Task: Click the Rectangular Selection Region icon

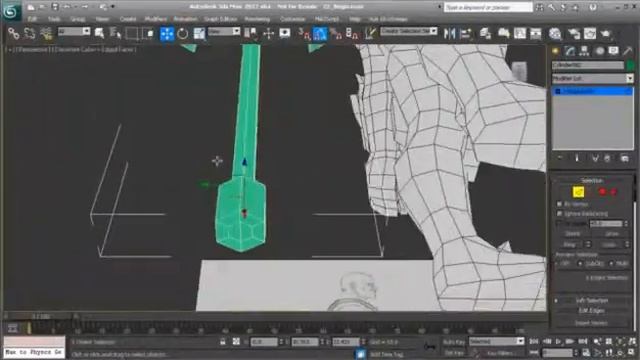Action: (132, 33)
